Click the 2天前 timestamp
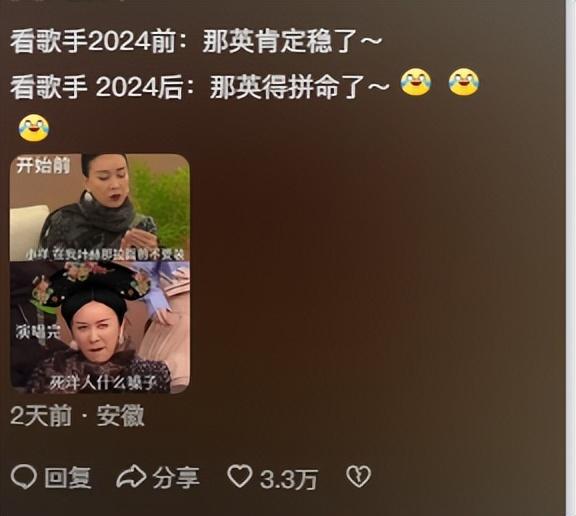The height and width of the screenshot is (516, 576). (x=40, y=416)
